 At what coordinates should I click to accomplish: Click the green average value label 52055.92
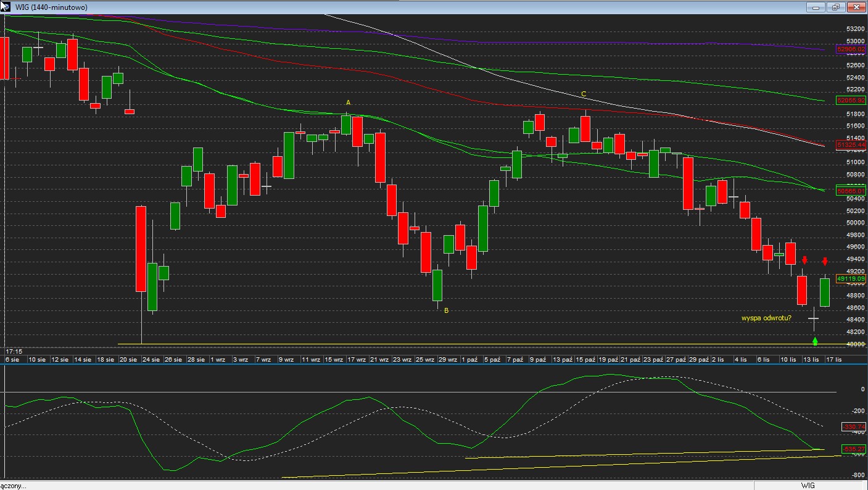[851, 100]
